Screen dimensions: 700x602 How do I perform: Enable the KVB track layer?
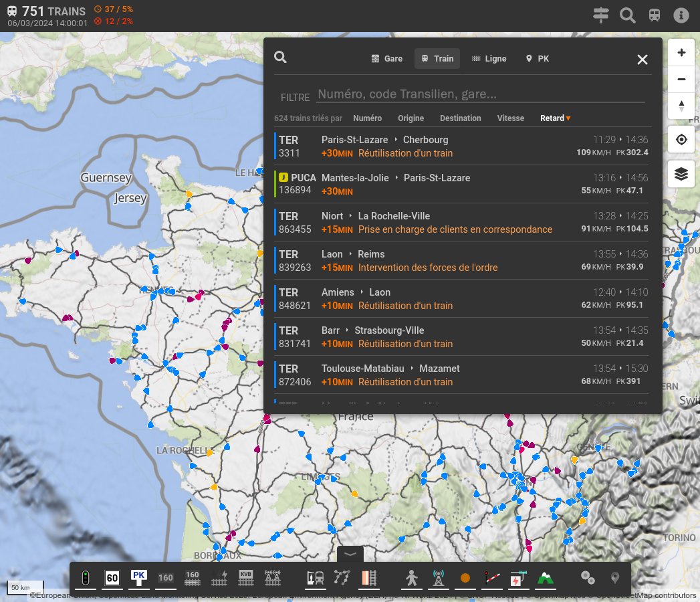[x=246, y=578]
